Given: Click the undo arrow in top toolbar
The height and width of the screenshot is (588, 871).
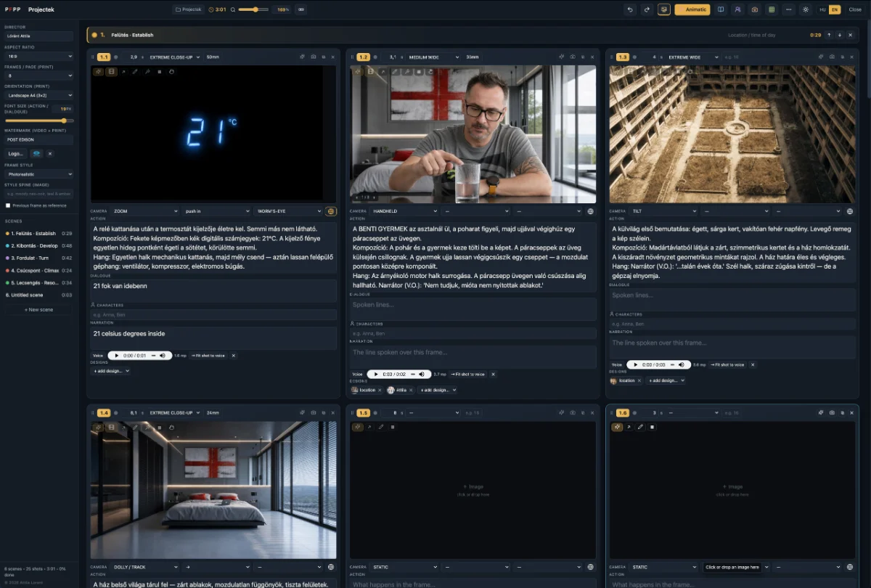Looking at the screenshot, I should (630, 9).
